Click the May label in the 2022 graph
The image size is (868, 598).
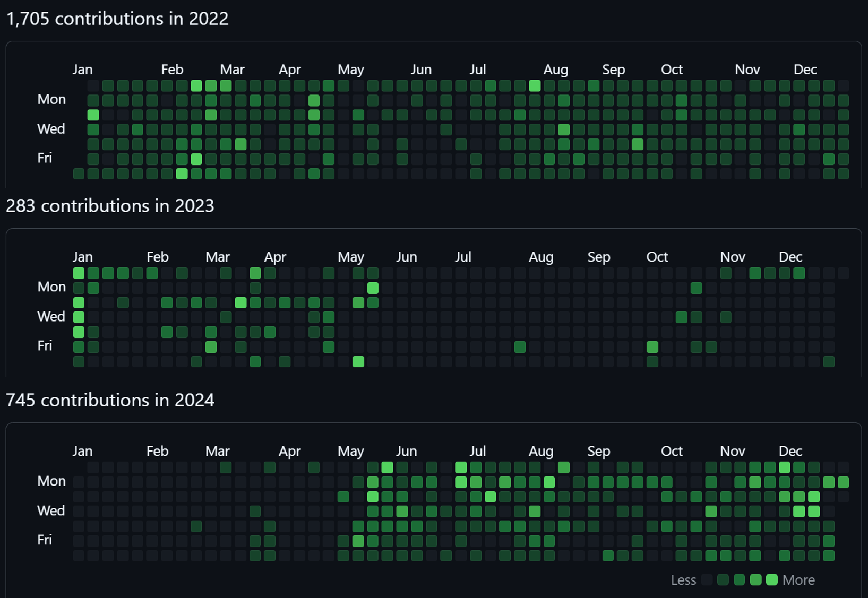pos(351,70)
